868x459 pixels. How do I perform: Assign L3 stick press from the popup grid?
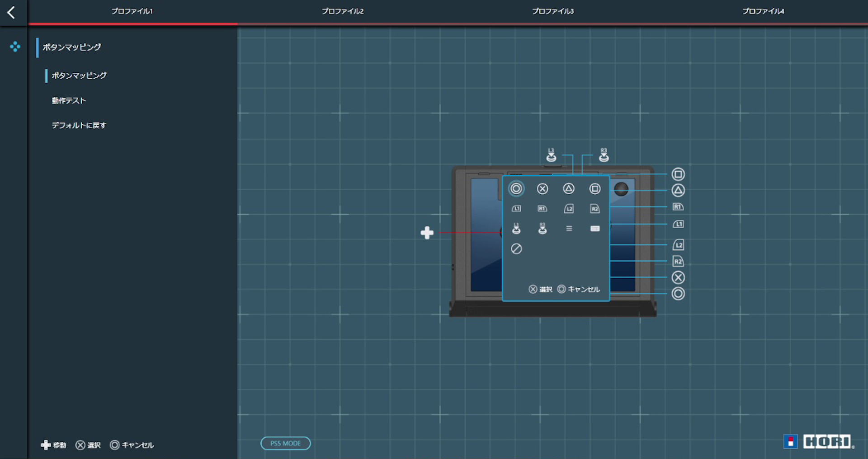coord(516,228)
